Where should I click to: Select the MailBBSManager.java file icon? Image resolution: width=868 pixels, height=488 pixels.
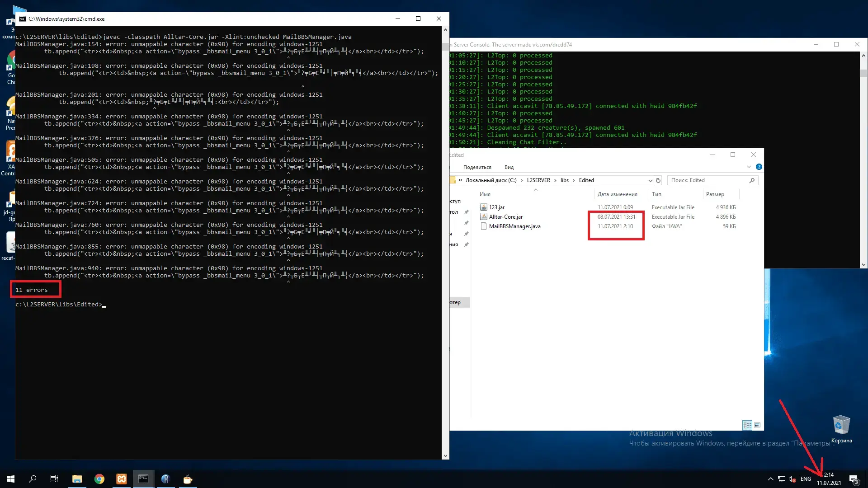tap(483, 226)
